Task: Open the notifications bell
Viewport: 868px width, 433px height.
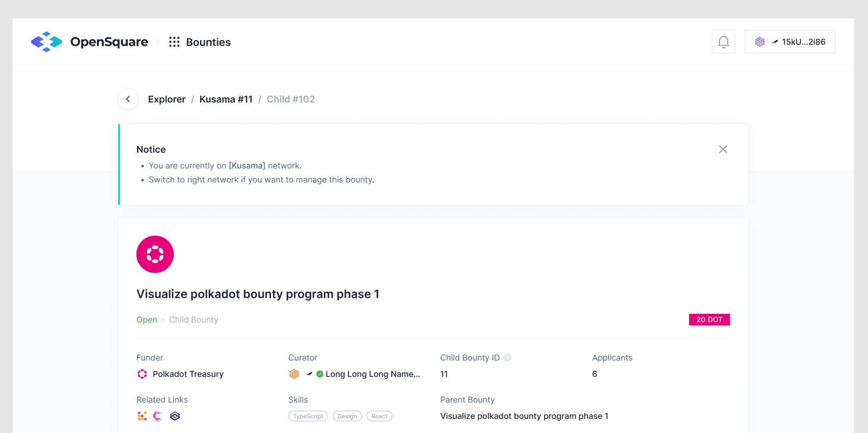Action: [724, 42]
